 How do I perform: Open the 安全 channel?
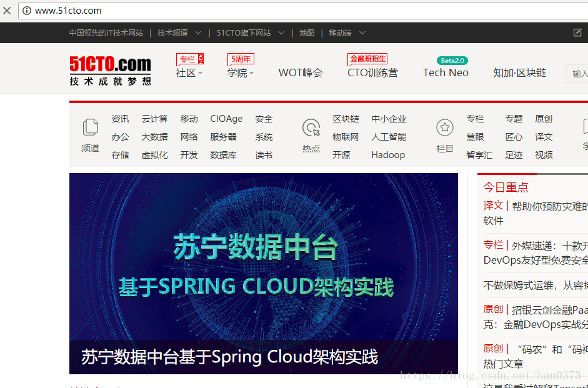264,119
